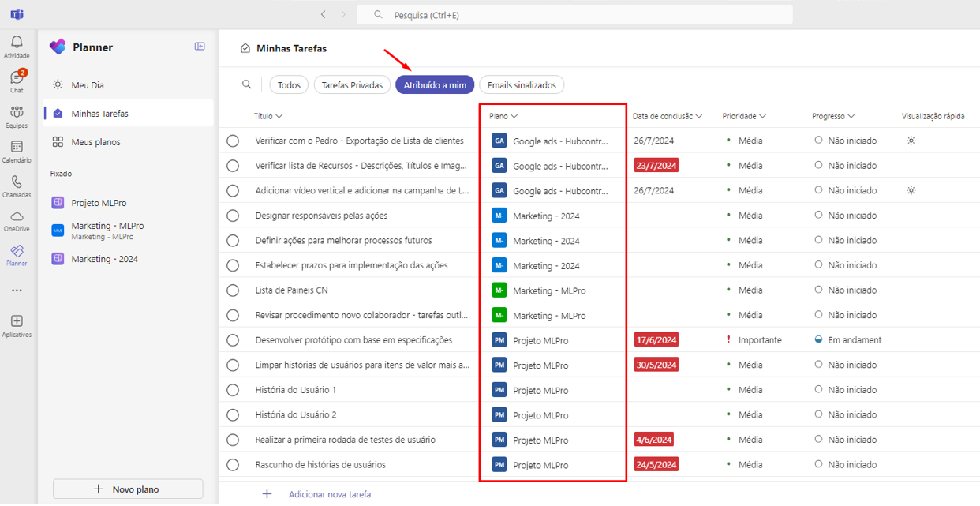Click the Adicionar nova tarefa link
Screen dimensions: 980x506
[x=330, y=494]
